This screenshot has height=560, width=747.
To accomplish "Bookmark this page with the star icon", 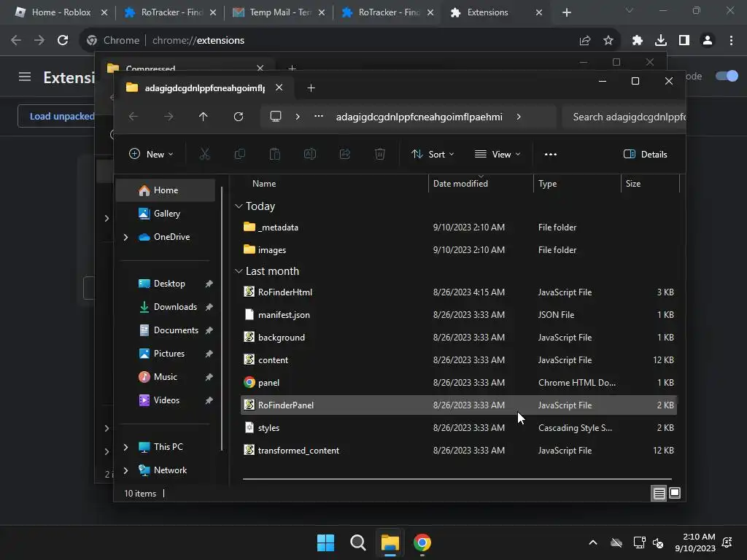I will (x=608, y=41).
